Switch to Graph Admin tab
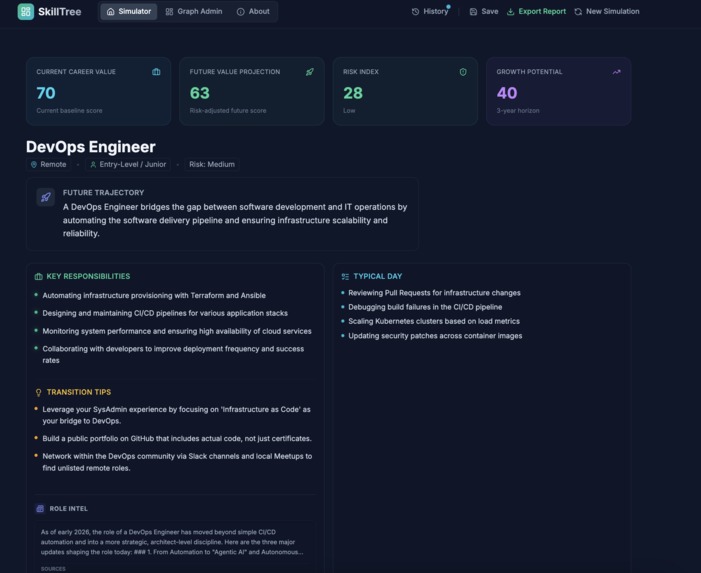The height and width of the screenshot is (573, 701). click(x=194, y=12)
